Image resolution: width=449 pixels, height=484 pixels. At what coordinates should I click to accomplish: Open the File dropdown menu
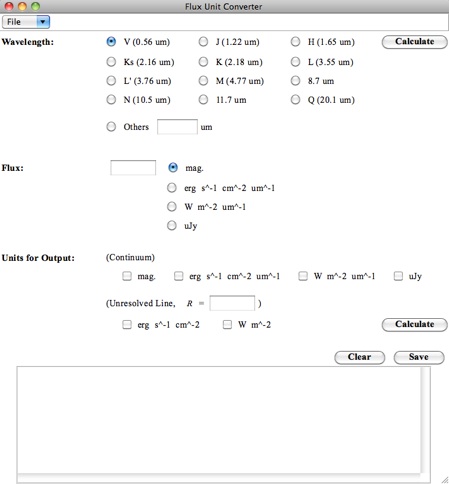(26, 22)
